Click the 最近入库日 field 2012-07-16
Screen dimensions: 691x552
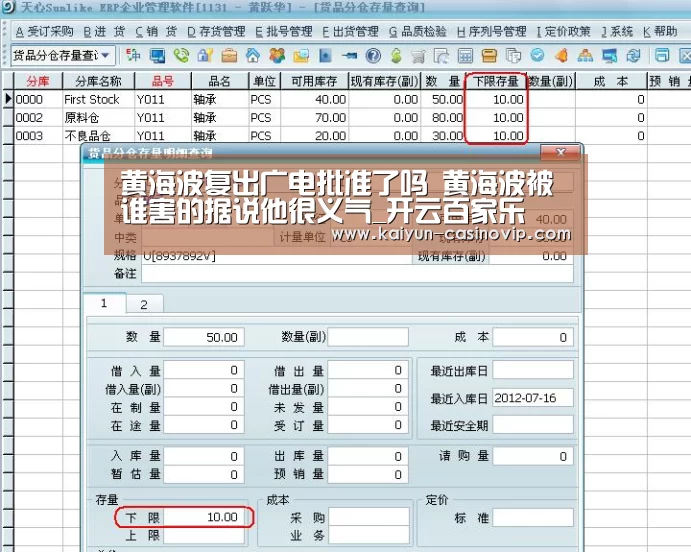pos(533,398)
